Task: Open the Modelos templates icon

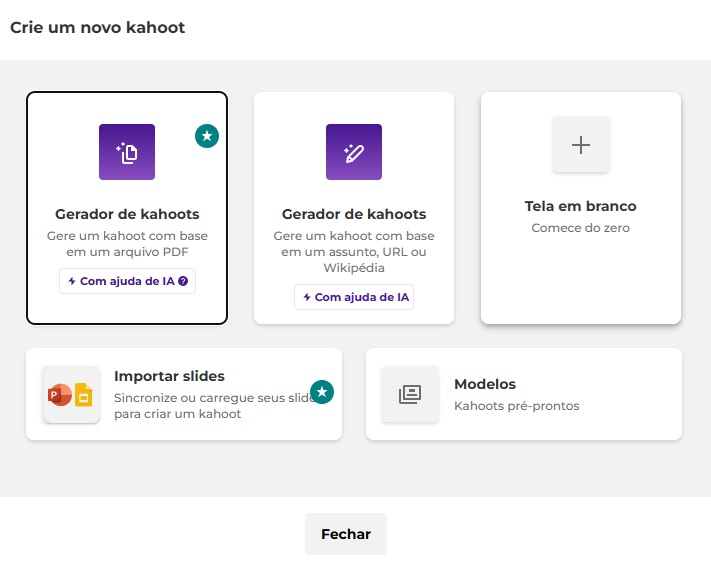Action: (x=410, y=394)
